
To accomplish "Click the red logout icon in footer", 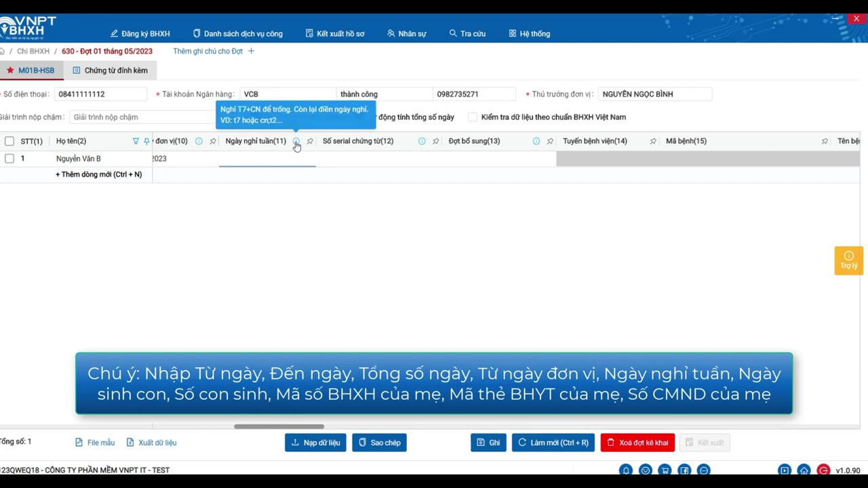I will pos(823,470).
